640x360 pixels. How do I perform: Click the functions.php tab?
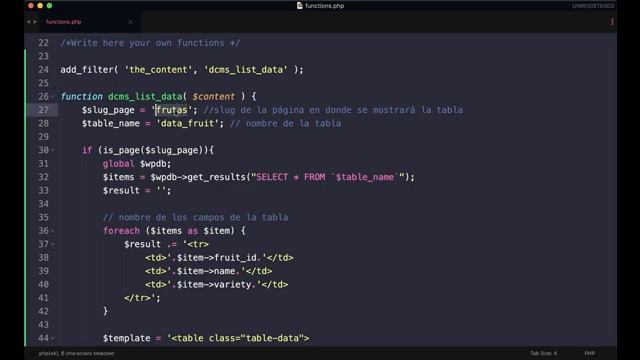[63, 22]
